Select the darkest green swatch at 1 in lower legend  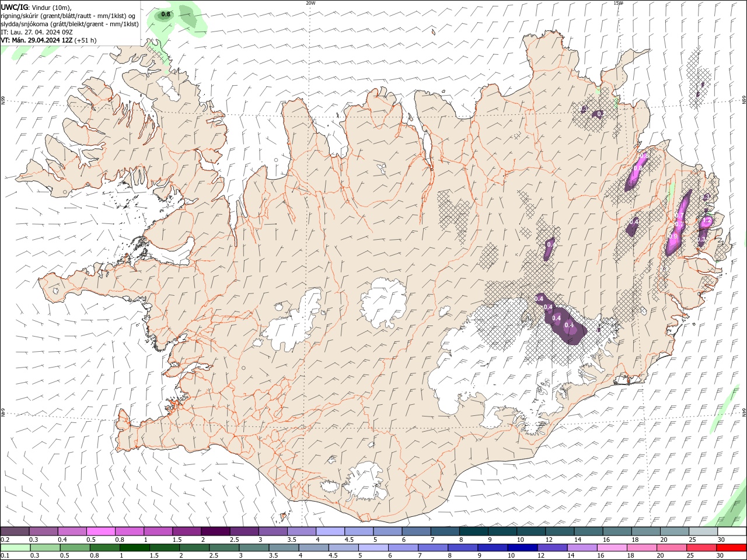[x=134, y=548]
